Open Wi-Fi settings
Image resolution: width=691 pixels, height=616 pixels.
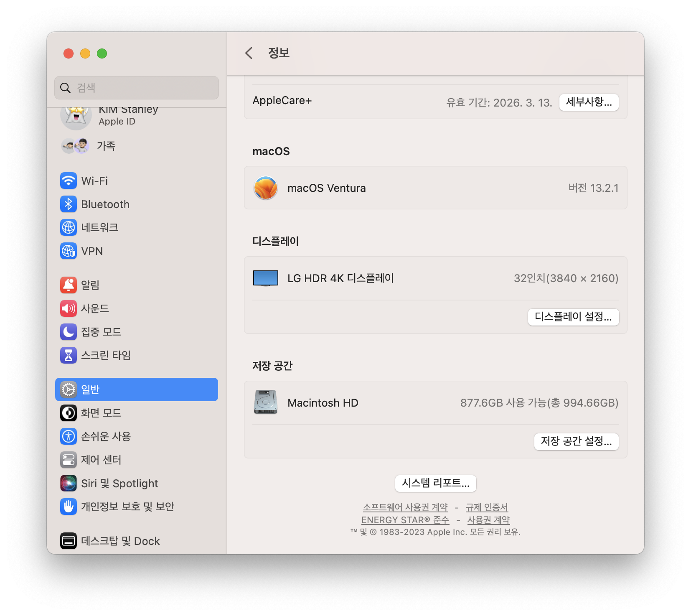[x=137, y=181]
